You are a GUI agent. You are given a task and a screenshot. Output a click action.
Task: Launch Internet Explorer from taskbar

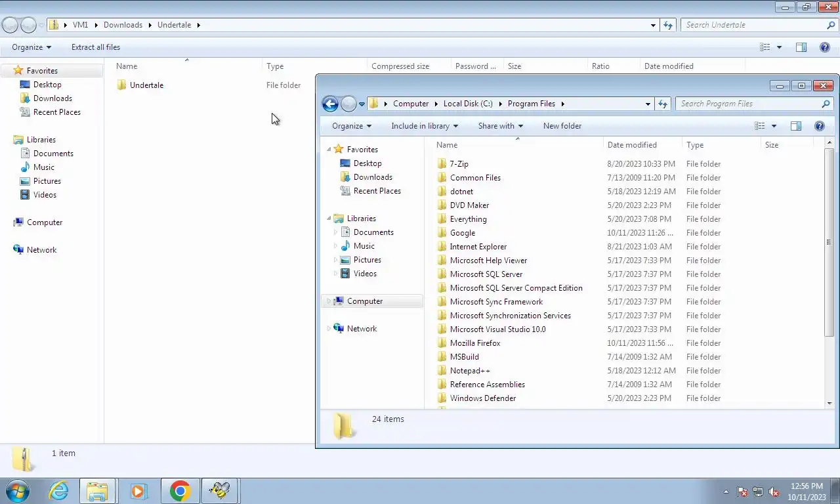point(58,491)
